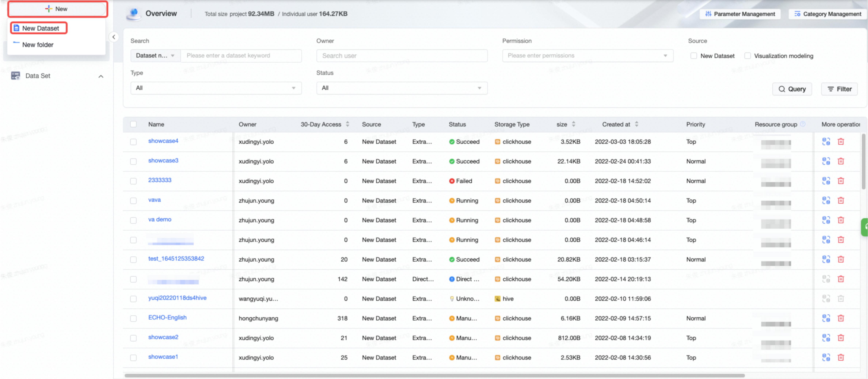Collapse the left sidebar arrow
This screenshot has width=868, height=379.
tap(114, 37)
